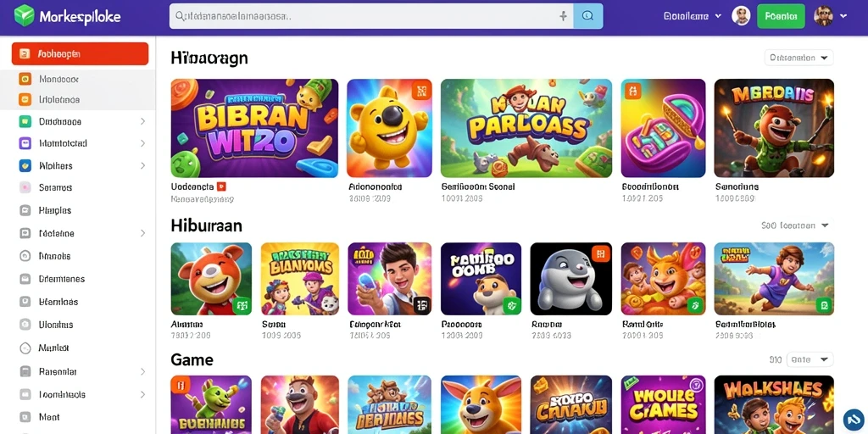This screenshot has width=868, height=434.
Task: Click the circular icon beside Manlat
Action: click(25, 348)
